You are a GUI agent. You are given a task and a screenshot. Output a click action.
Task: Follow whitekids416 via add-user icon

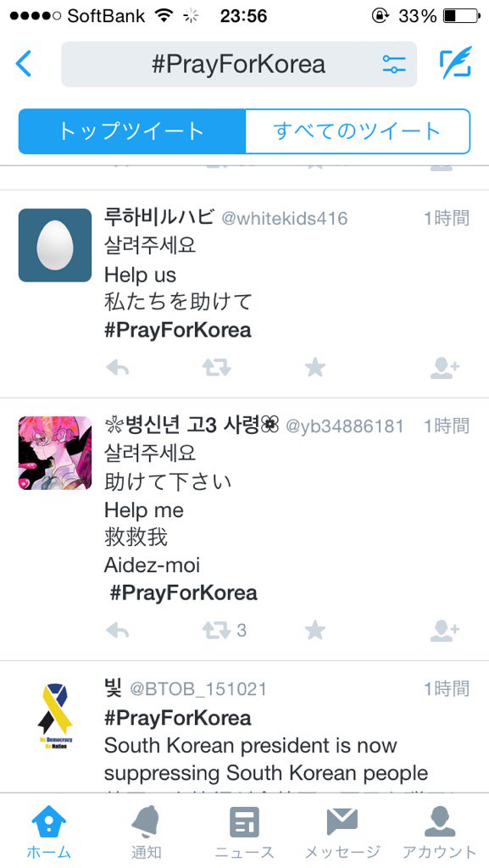point(445,368)
